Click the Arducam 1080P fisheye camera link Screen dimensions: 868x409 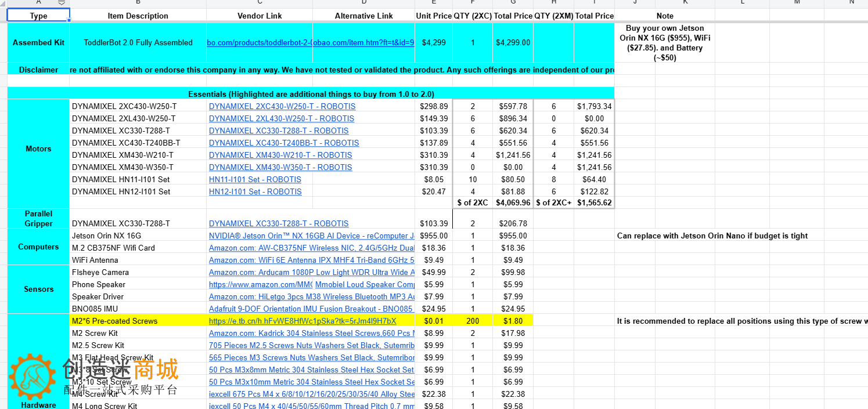(311, 272)
